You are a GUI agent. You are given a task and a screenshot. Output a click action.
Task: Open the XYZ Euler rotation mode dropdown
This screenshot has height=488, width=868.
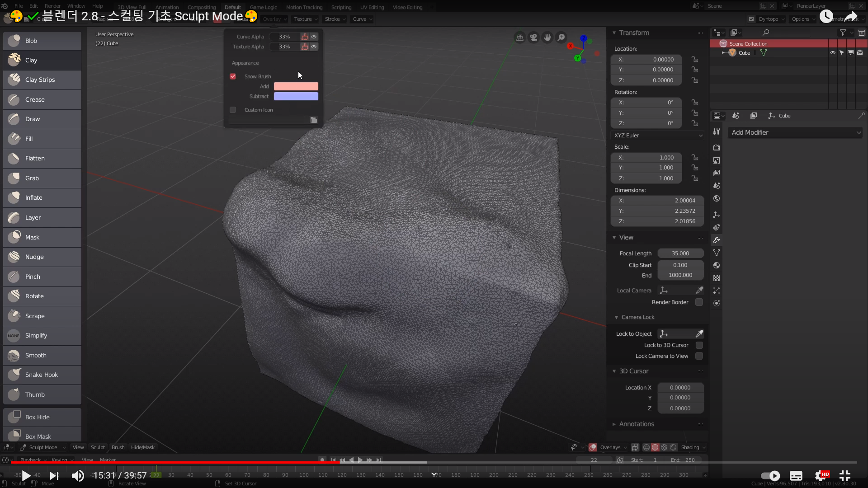(x=657, y=136)
